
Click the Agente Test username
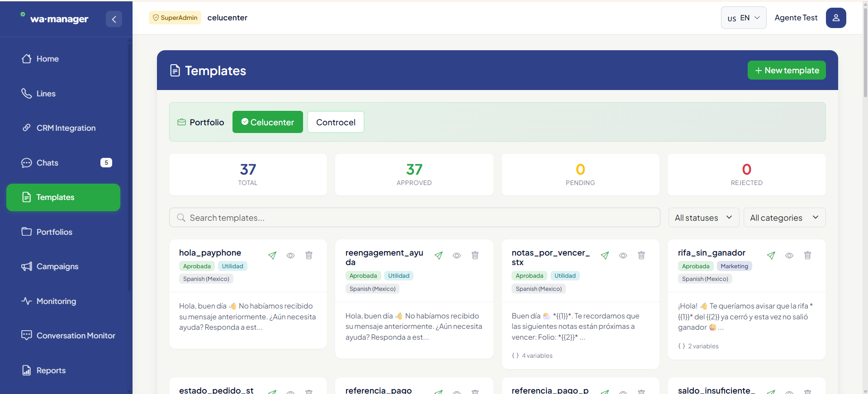796,18
